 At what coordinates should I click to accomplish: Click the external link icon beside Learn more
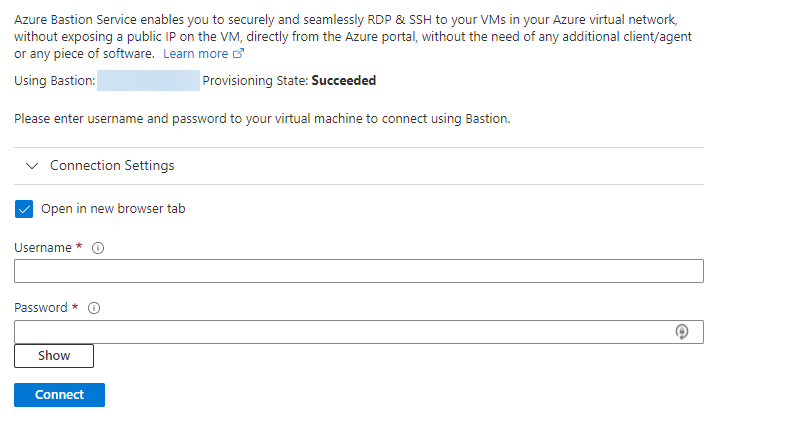point(238,54)
